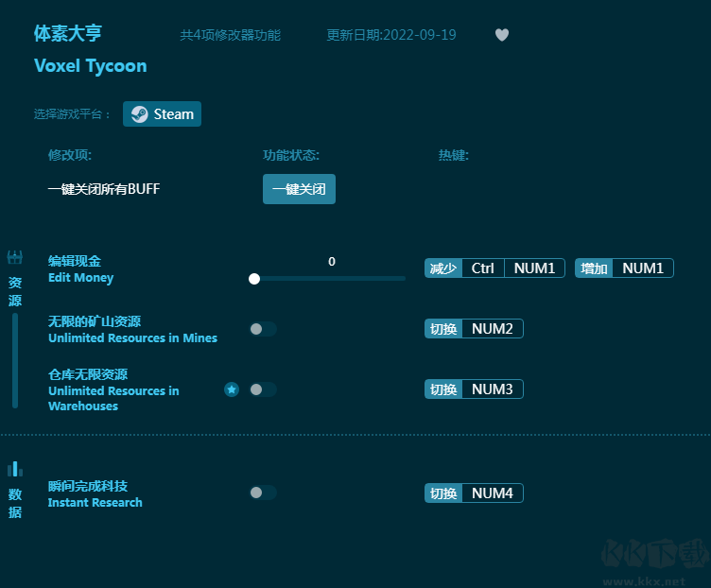Click 切换 label beside the NUM4 hotkey
This screenshot has width=711, height=588.
pos(443,493)
